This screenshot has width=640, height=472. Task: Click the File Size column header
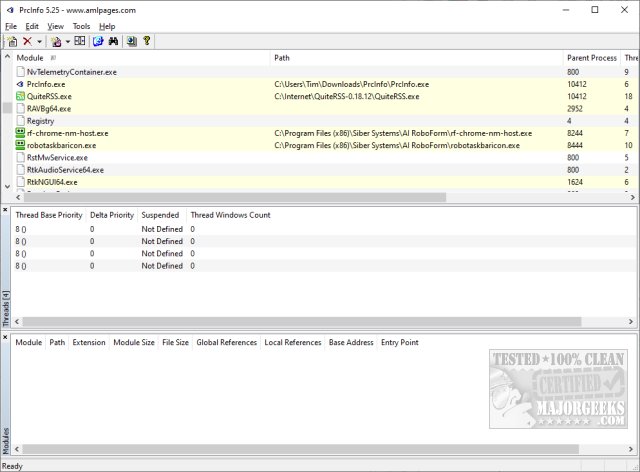click(176, 343)
